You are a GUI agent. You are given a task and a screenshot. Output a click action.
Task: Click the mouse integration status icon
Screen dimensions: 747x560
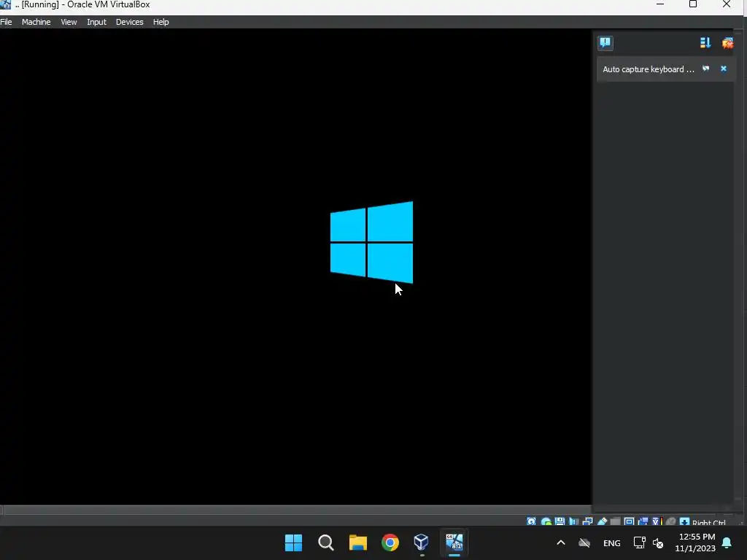(671, 522)
